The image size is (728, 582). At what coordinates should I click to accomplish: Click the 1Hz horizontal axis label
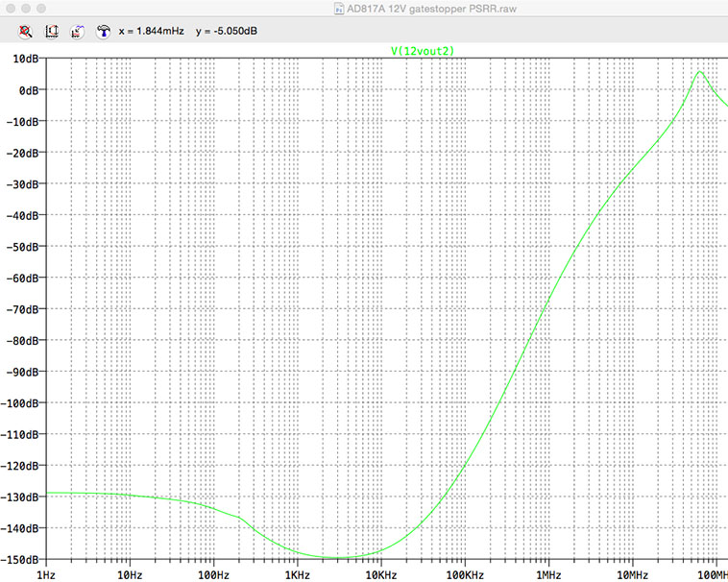pyautogui.click(x=46, y=575)
